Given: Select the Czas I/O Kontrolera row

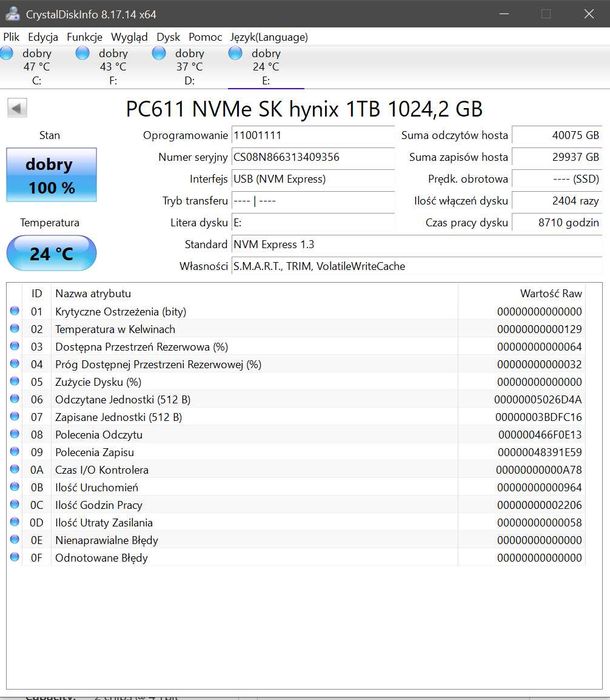Looking at the screenshot, I should tap(296, 470).
